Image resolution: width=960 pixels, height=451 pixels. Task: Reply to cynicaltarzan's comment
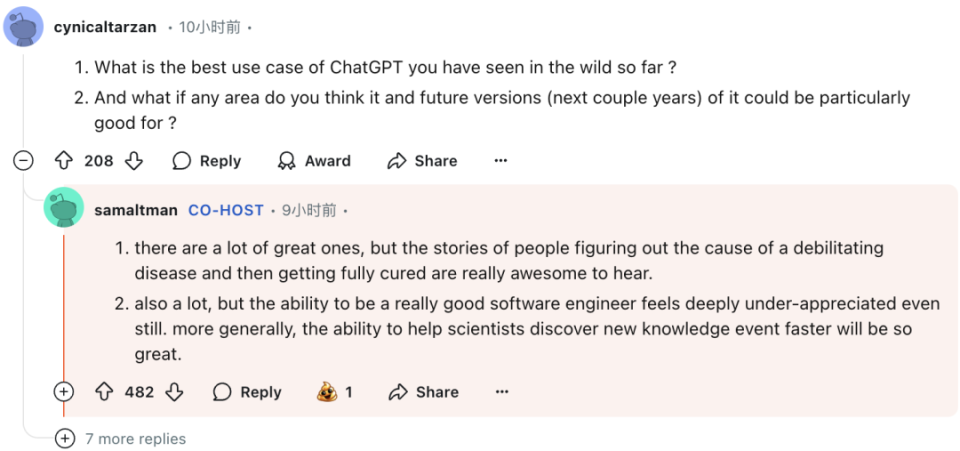click(206, 161)
